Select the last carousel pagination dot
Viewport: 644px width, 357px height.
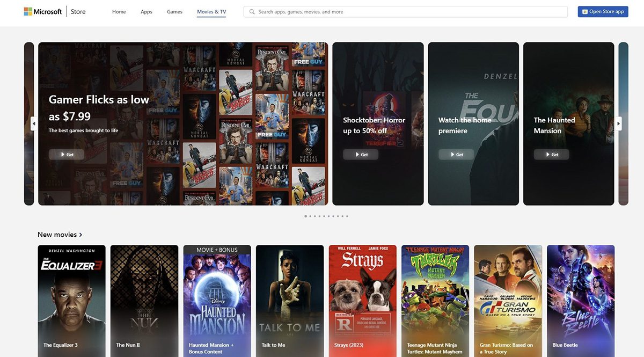347,216
